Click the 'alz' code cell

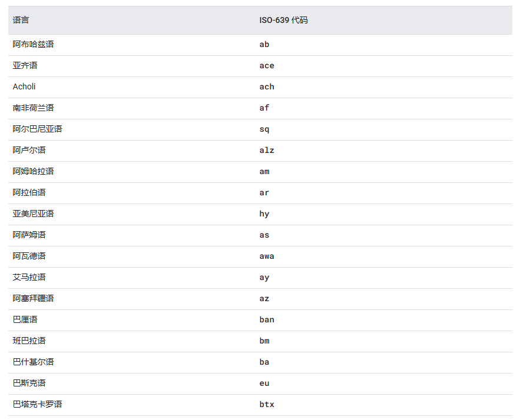point(267,150)
